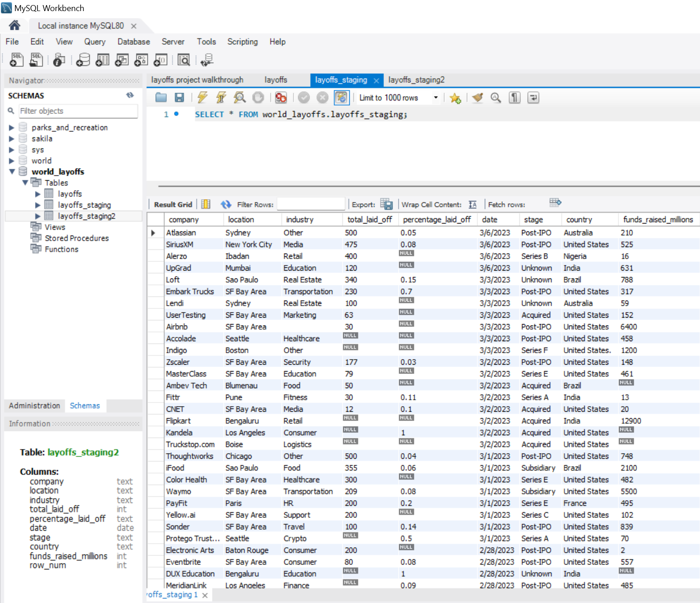Export the recordset to an external file
The image size is (700, 603).
tap(386, 204)
